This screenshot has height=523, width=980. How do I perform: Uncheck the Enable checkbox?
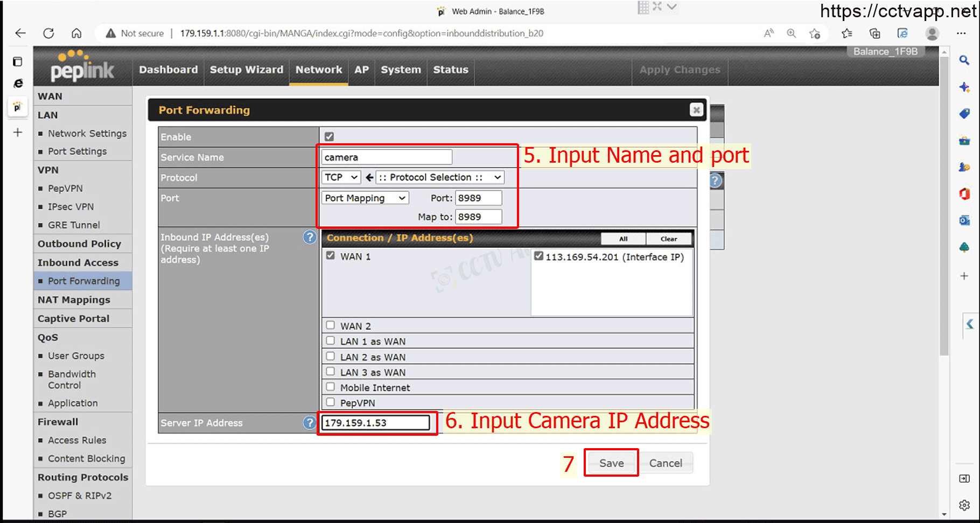329,137
